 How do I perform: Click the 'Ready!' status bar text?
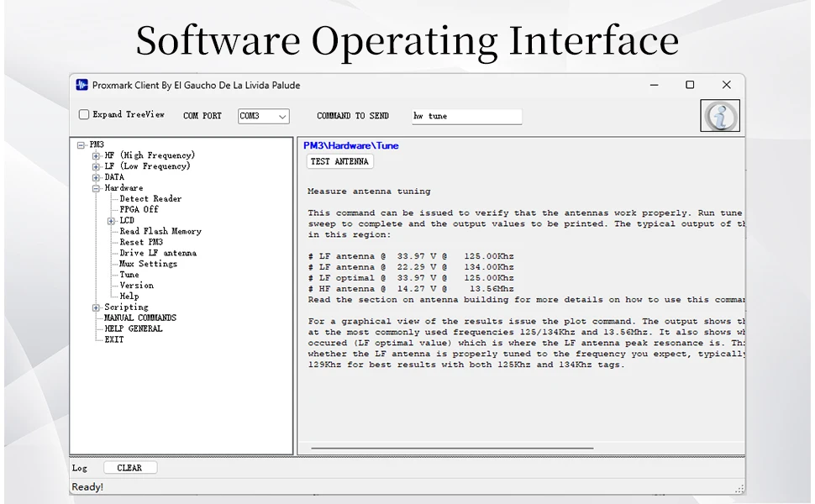tap(87, 487)
